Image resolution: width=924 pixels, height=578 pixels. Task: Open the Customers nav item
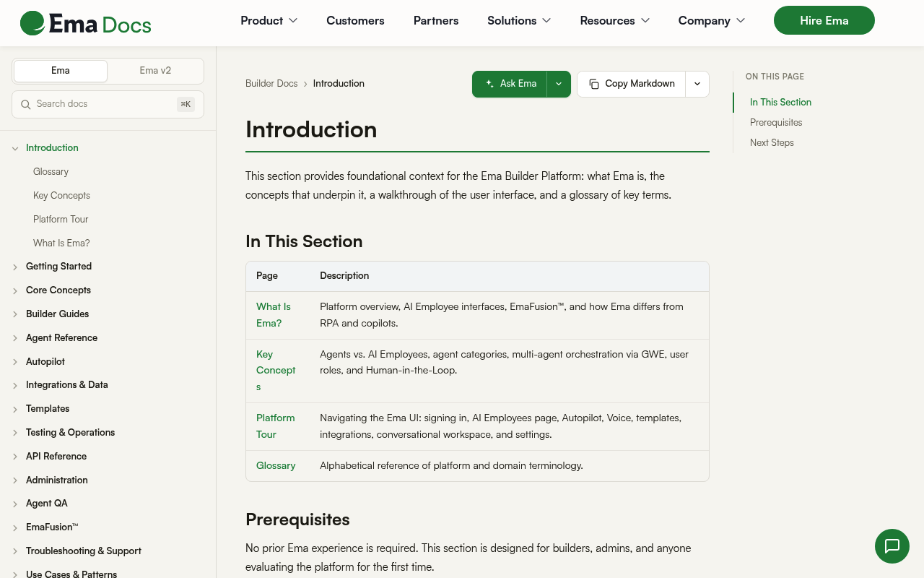(x=355, y=20)
